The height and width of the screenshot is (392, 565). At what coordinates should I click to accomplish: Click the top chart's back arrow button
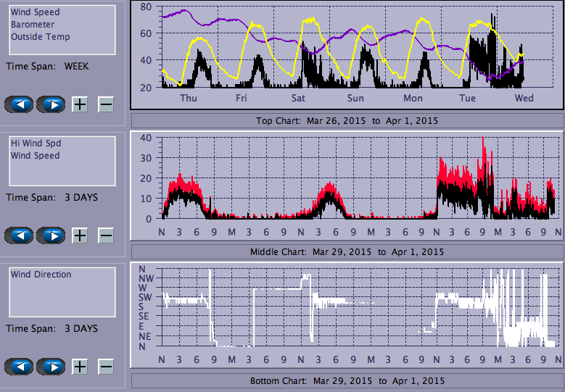click(19, 104)
